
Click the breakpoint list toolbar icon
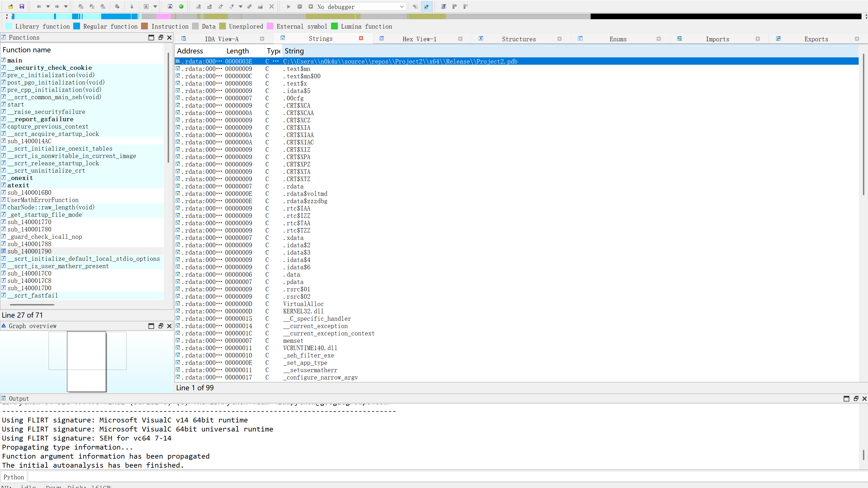click(x=443, y=6)
